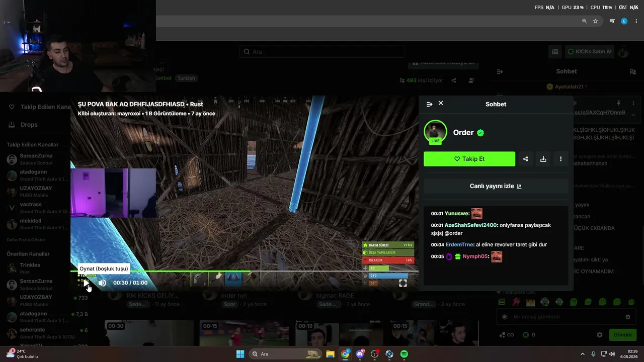Toggle fullscreen on the clip player
Image resolution: width=644 pixels, height=362 pixels.
403,283
